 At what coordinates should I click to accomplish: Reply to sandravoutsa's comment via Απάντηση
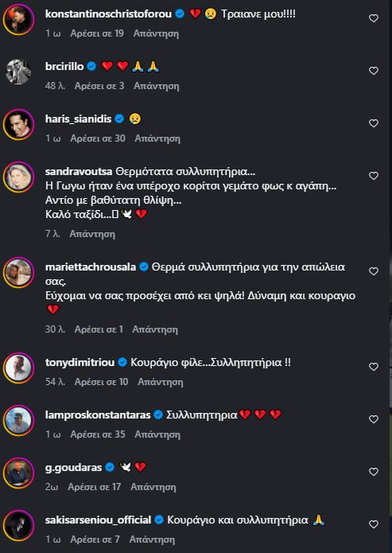tap(92, 234)
